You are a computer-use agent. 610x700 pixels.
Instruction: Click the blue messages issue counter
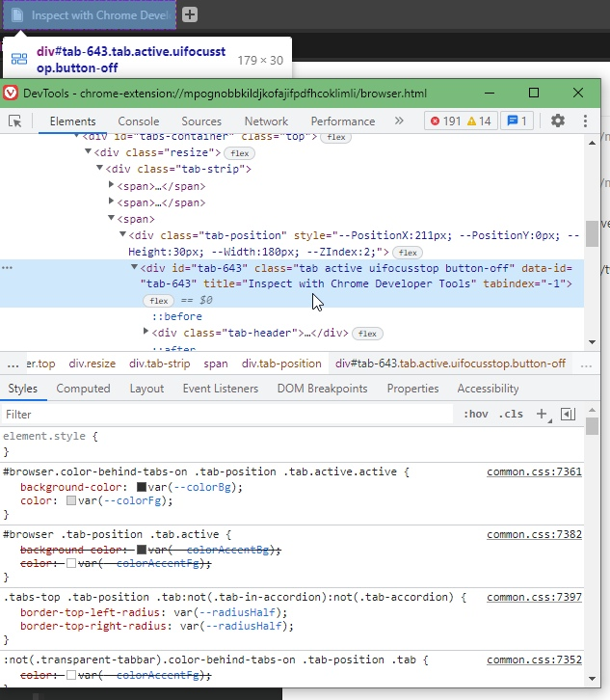point(517,121)
